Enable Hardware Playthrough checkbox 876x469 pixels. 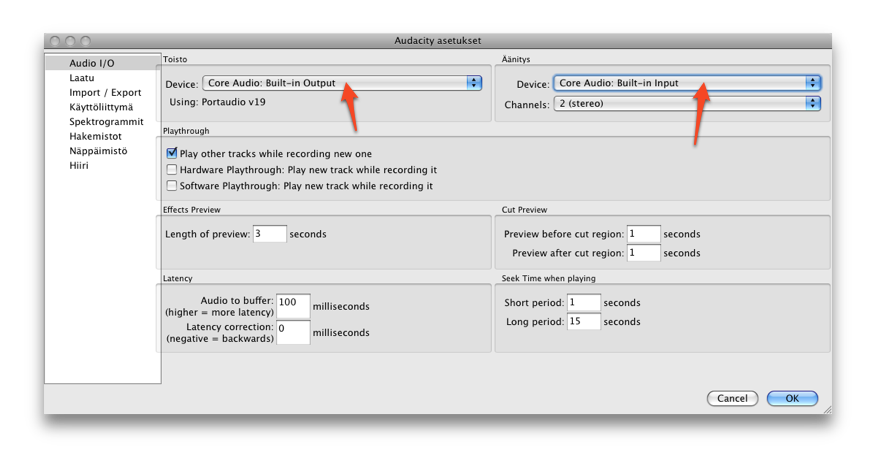(x=172, y=169)
